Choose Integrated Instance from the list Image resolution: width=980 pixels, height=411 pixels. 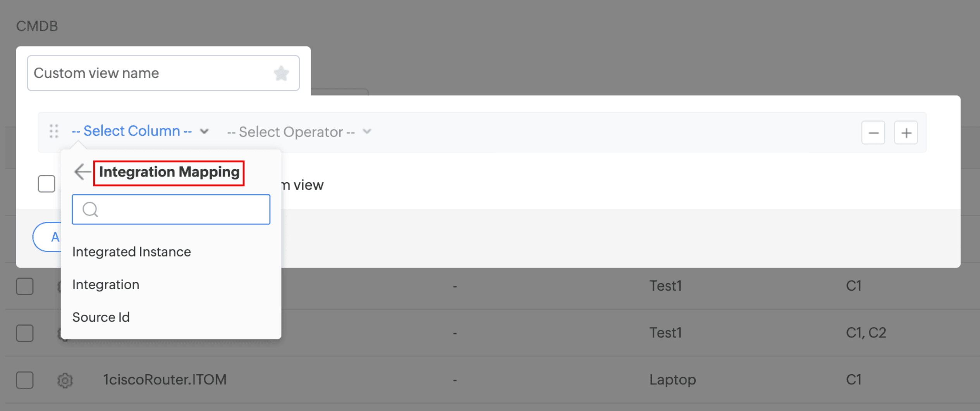click(131, 252)
